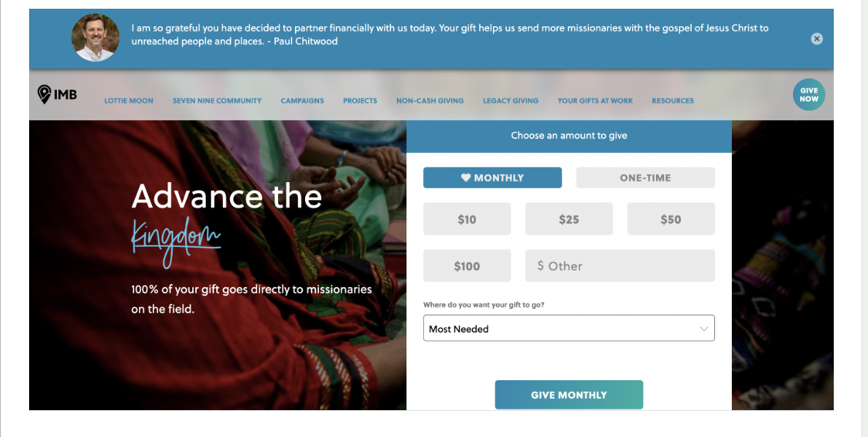This screenshot has height=437, width=868.
Task: Click the Other amount input field
Action: point(620,265)
